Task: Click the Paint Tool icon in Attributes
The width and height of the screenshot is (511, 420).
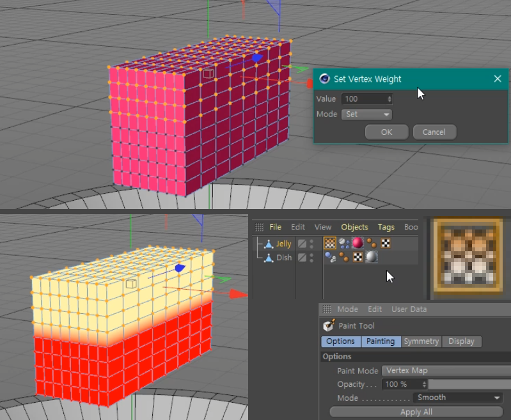Action: 329,325
